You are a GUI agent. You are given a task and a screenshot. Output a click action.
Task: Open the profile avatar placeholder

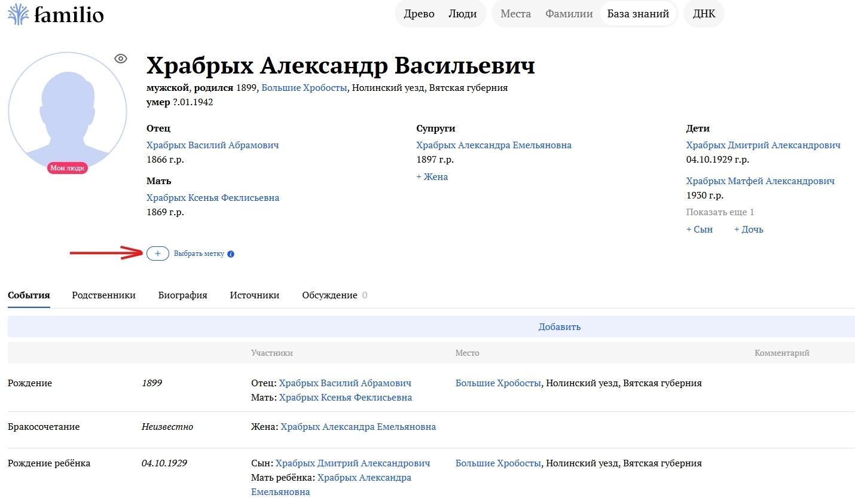pos(68,112)
